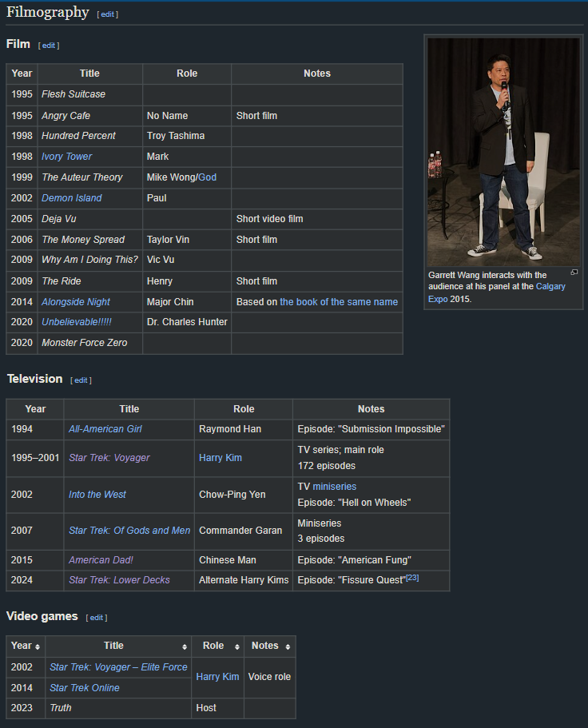The width and height of the screenshot is (588, 728).
Task: Select 'Short video film' notes cell
Action: coord(317,219)
